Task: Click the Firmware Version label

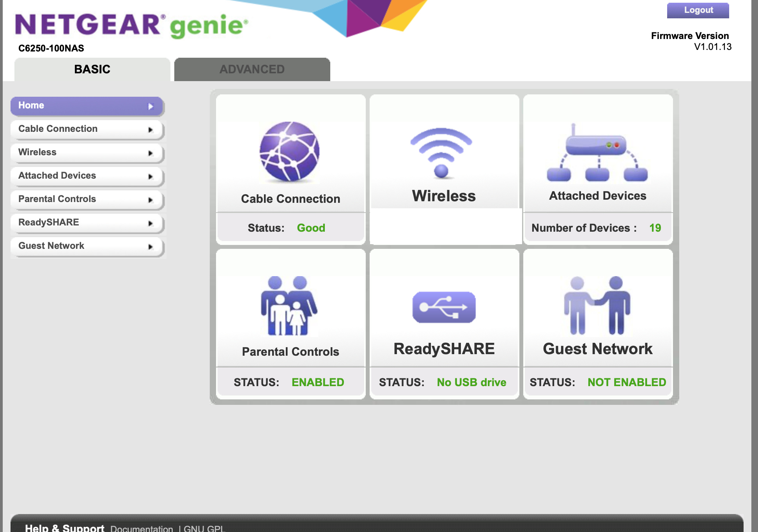Action: click(x=690, y=36)
